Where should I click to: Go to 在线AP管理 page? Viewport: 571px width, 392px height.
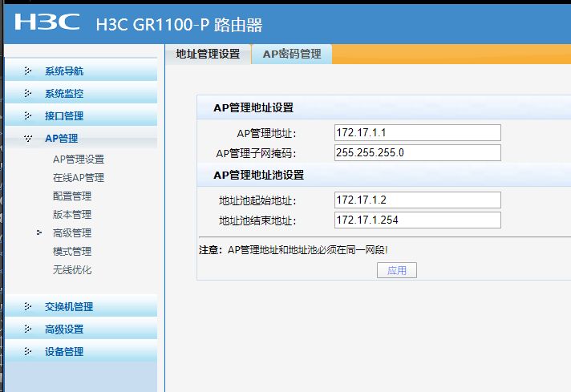click(x=79, y=178)
